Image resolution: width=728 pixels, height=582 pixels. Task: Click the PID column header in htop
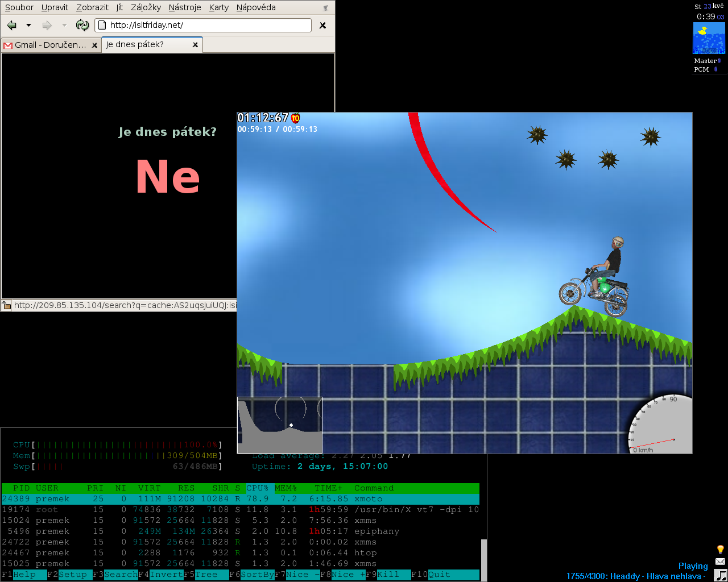(21, 488)
